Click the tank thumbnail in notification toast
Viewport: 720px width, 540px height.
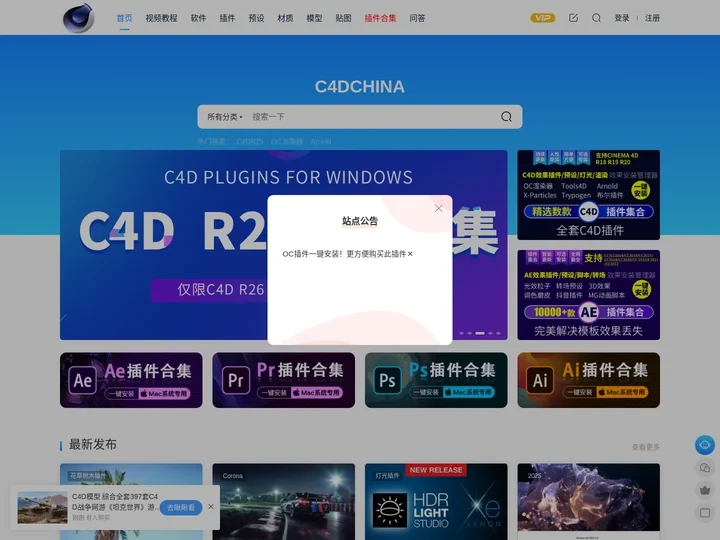pyautogui.click(x=42, y=507)
